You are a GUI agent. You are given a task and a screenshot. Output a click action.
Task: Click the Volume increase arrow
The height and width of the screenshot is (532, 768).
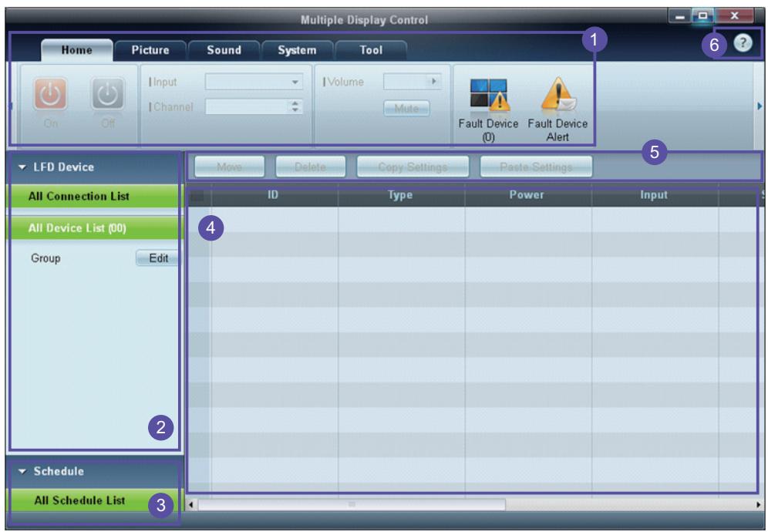point(434,81)
